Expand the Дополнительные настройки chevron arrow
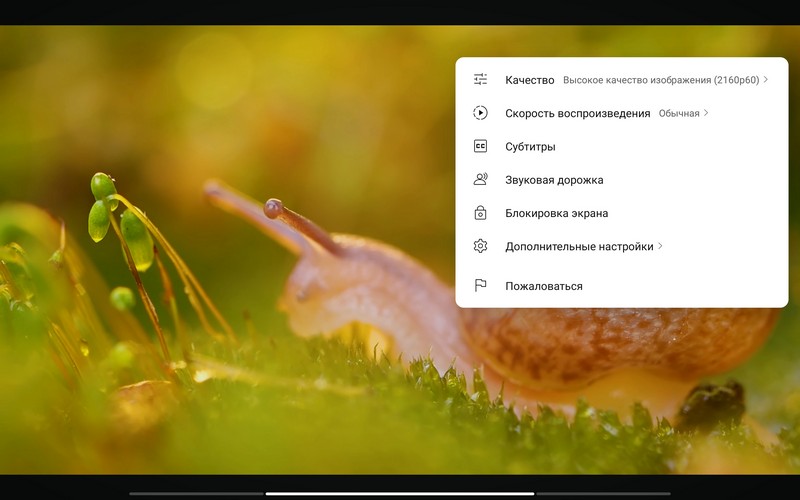 click(660, 246)
